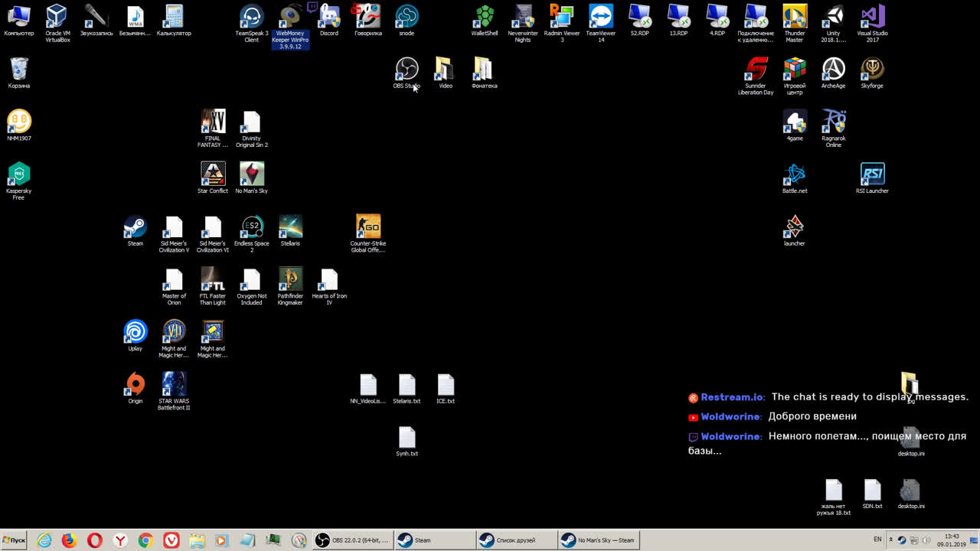The width and height of the screenshot is (980, 551).
Task: Expand hidden system tray icons
Action: click(891, 540)
